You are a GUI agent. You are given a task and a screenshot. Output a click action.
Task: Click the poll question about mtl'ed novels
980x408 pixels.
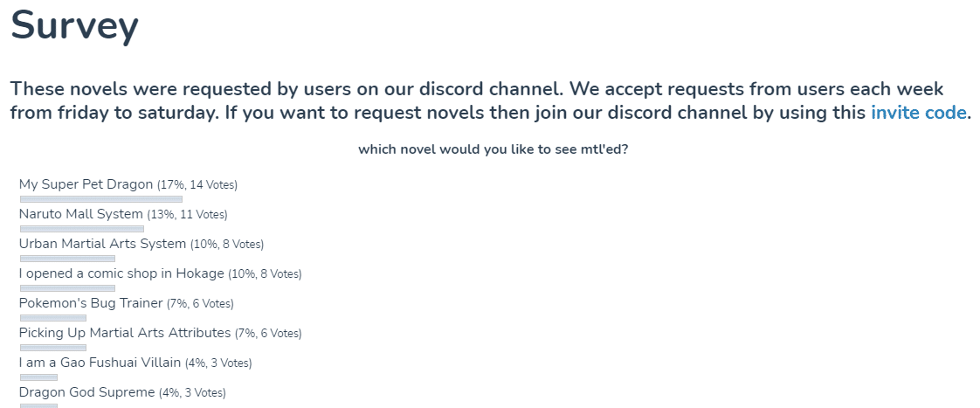493,150
